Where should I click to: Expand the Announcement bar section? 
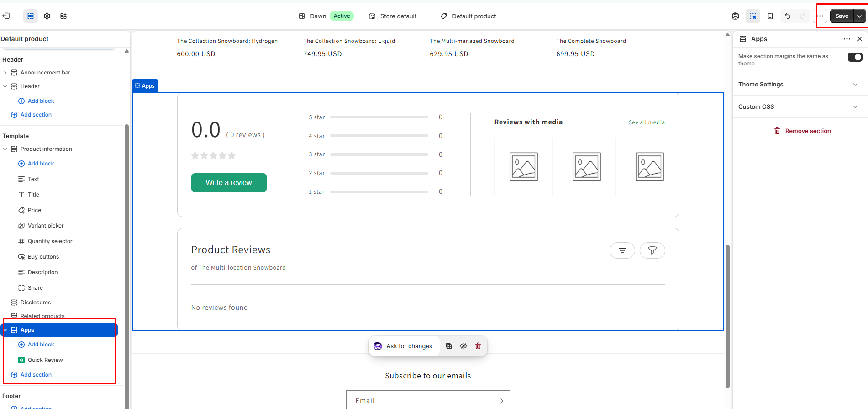coord(5,73)
